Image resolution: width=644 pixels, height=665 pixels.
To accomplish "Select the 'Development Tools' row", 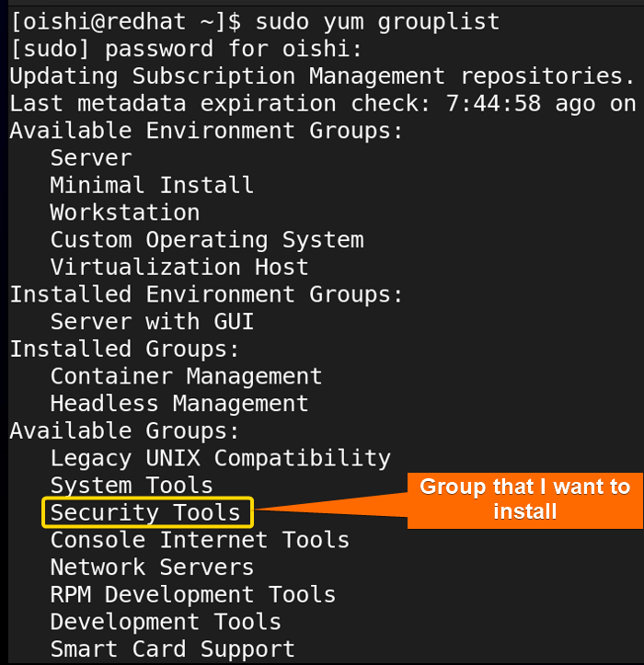I will click(166, 622).
